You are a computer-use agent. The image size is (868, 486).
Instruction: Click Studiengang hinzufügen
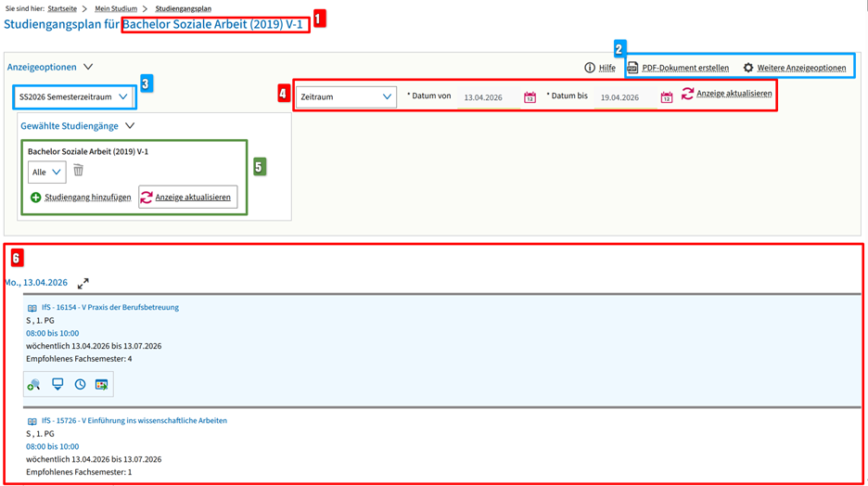[x=81, y=198]
